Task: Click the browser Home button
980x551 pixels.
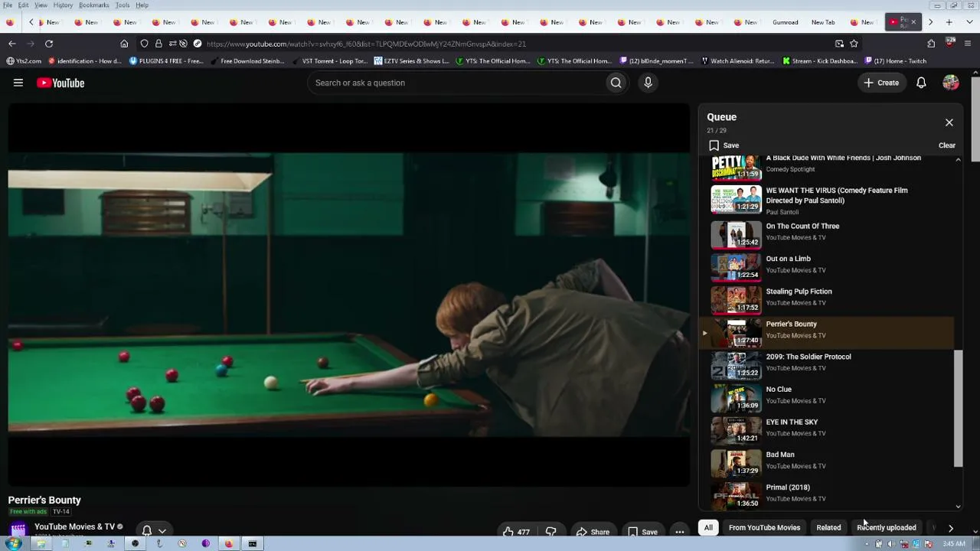Action: point(124,44)
